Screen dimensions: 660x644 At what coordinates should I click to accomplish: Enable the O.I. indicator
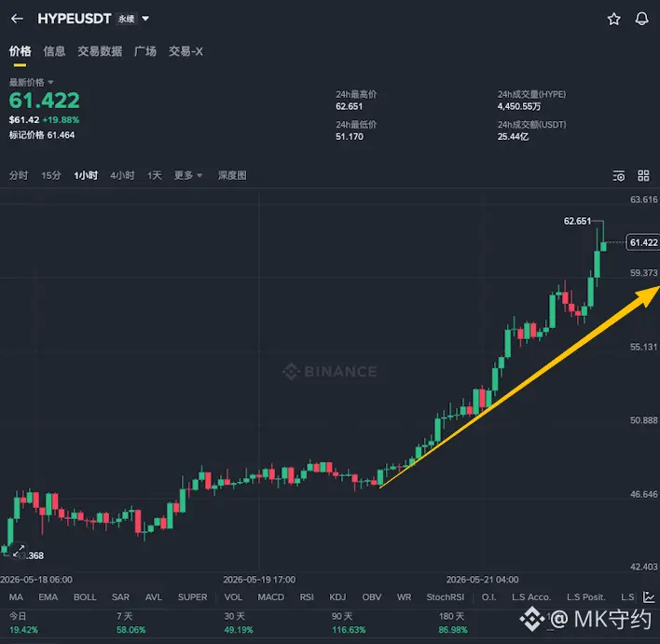click(x=488, y=596)
